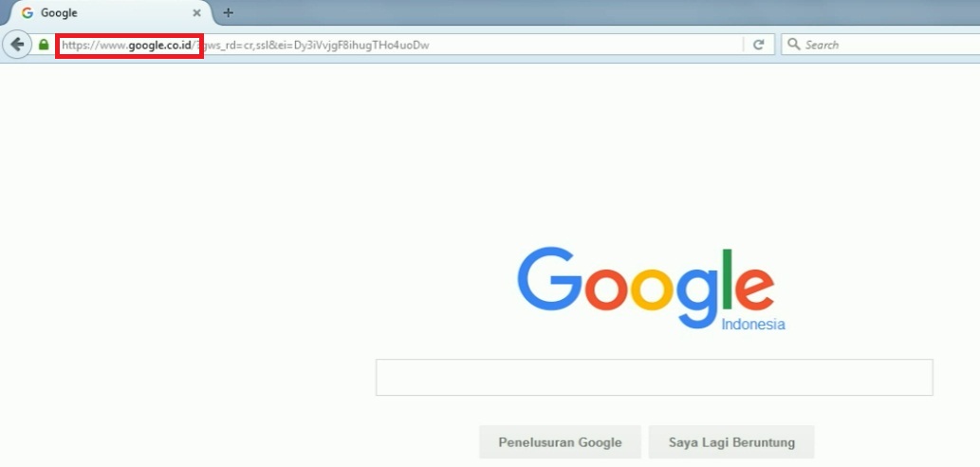Click the Saya Lagi Beruntung button
The width and height of the screenshot is (980, 467).
(731, 442)
